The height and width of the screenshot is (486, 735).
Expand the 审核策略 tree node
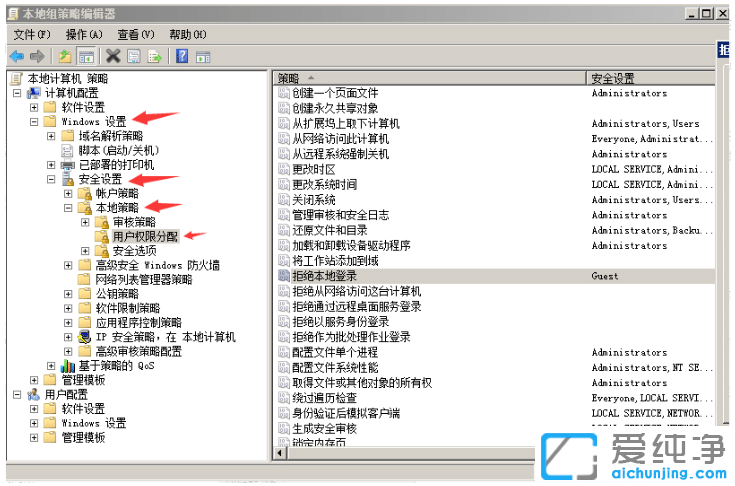pos(85,222)
